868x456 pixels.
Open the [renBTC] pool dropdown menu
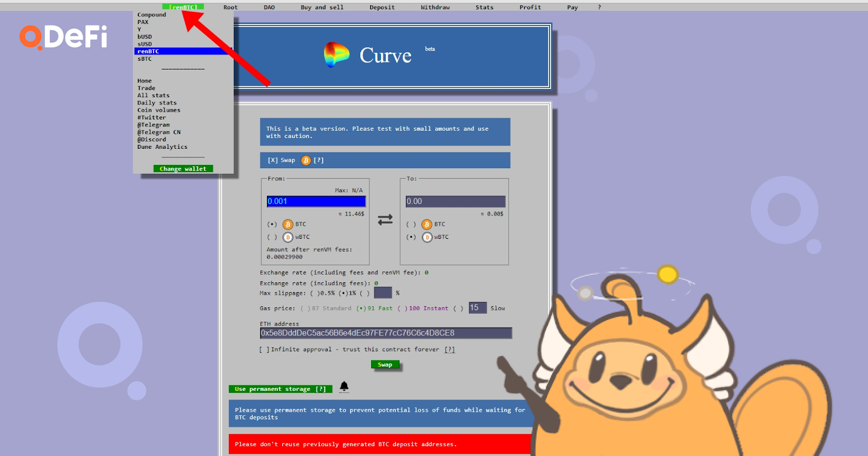point(183,7)
